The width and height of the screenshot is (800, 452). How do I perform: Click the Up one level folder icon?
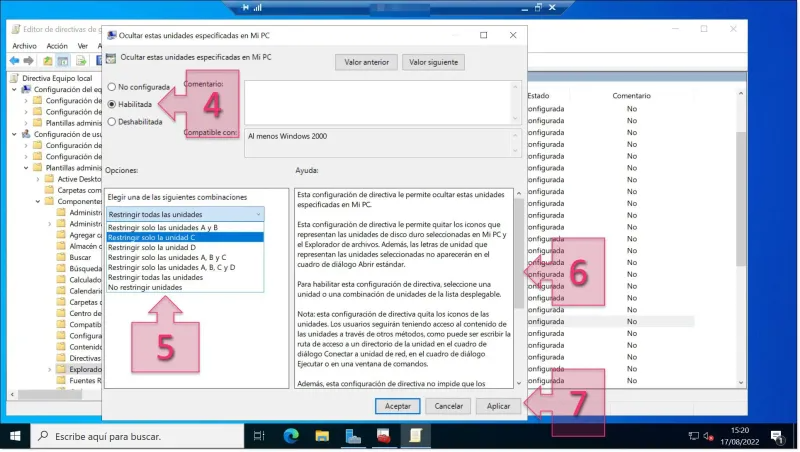coord(47,61)
